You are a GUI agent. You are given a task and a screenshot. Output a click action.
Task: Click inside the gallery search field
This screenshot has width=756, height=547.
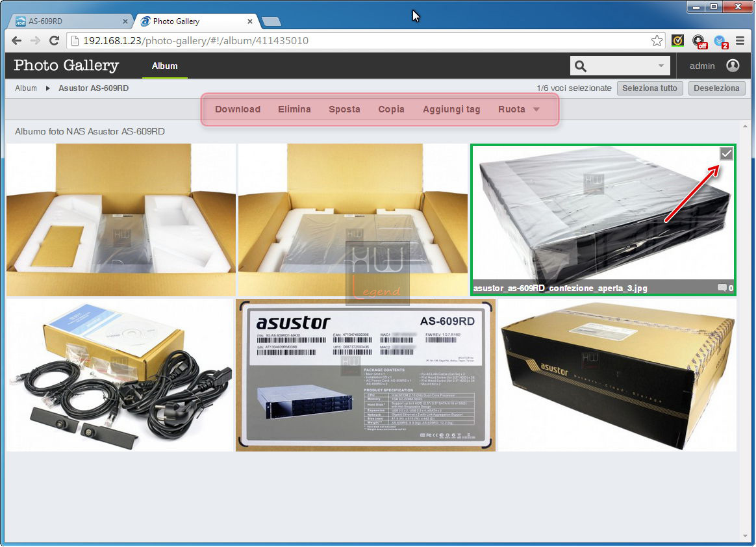click(x=621, y=66)
